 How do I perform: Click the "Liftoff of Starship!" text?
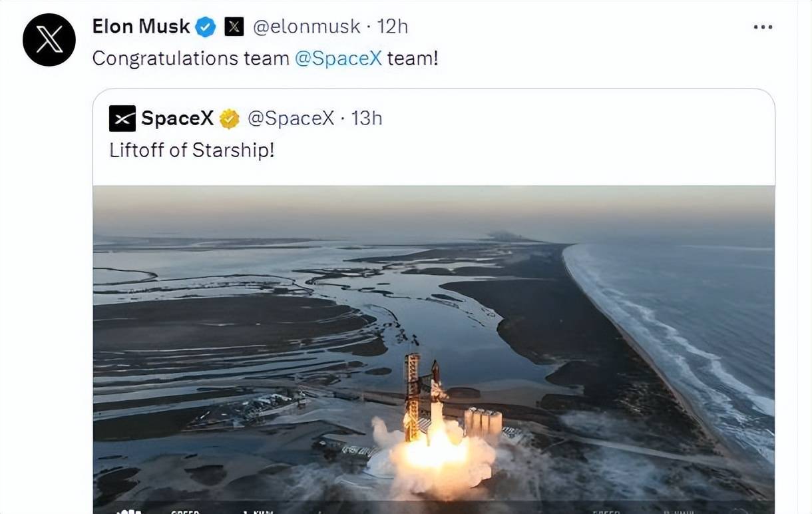coord(192,150)
